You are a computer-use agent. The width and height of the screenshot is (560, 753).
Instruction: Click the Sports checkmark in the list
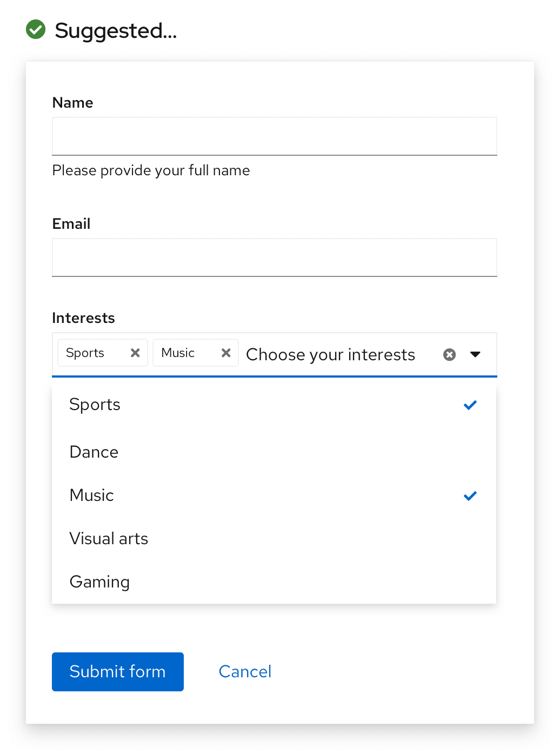470,405
